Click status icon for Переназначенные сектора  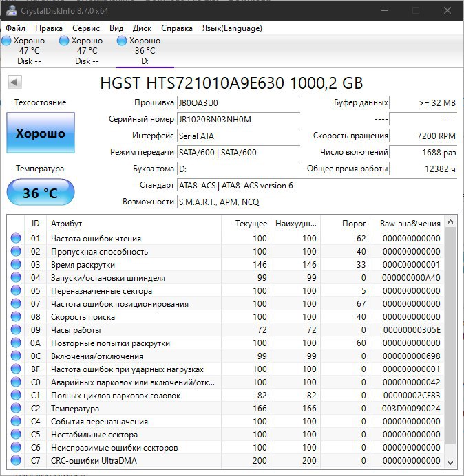[16, 290]
